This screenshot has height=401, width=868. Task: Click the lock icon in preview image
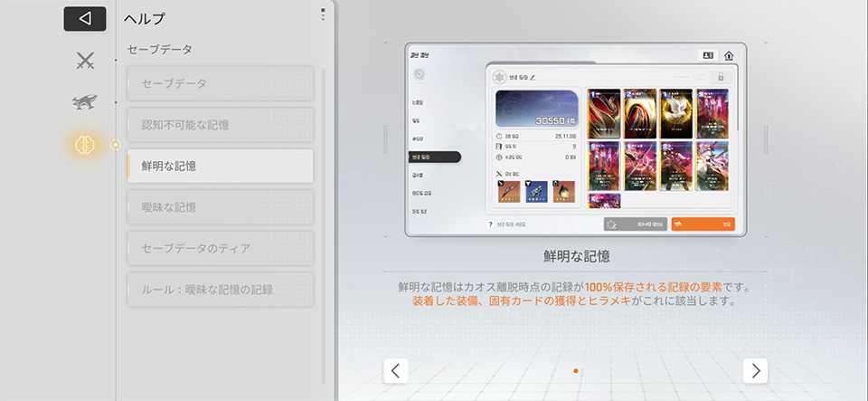pos(720,77)
